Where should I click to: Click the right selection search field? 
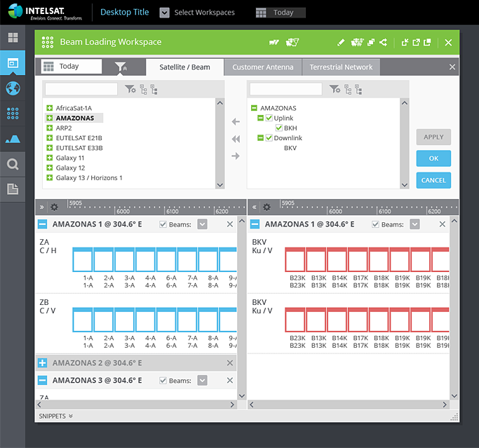(x=286, y=89)
